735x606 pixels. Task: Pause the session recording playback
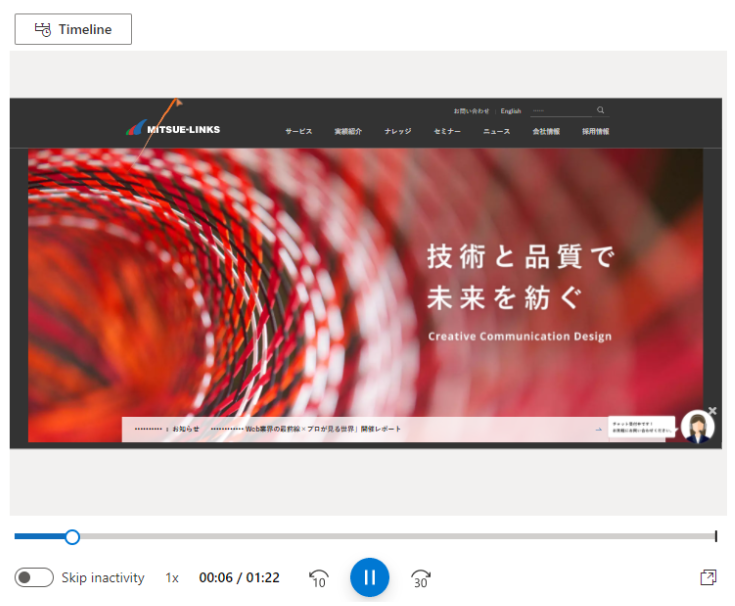369,577
